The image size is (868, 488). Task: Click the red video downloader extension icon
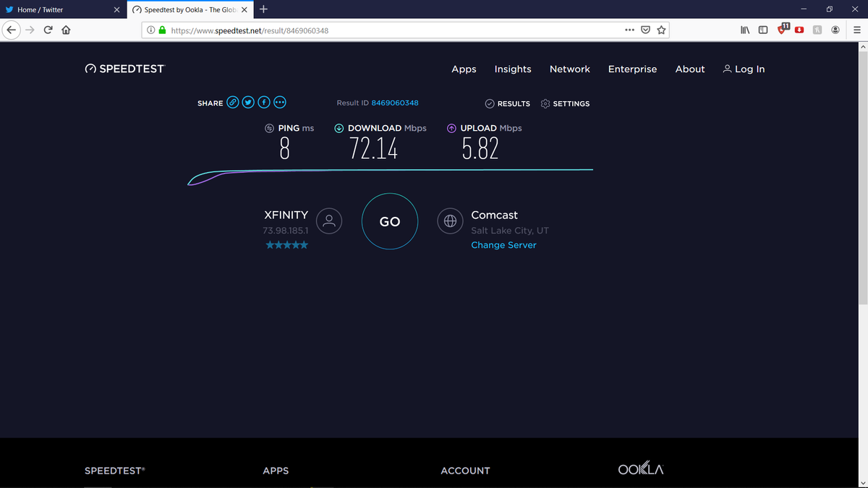(x=799, y=30)
